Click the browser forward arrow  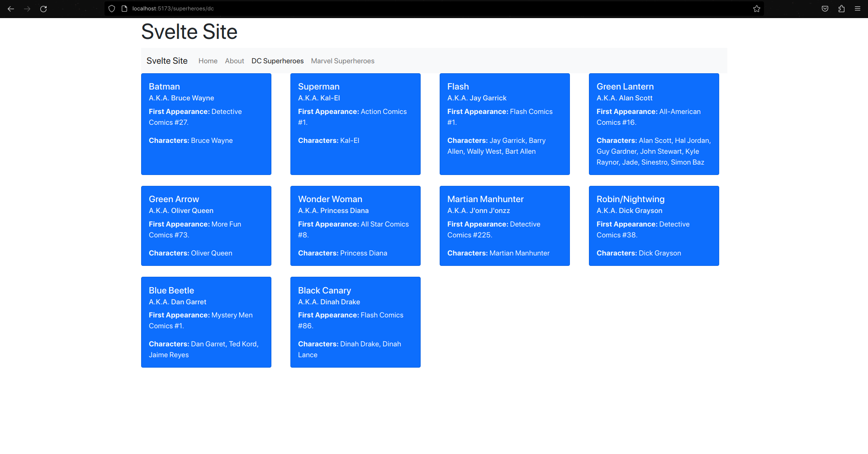pyautogui.click(x=27, y=9)
